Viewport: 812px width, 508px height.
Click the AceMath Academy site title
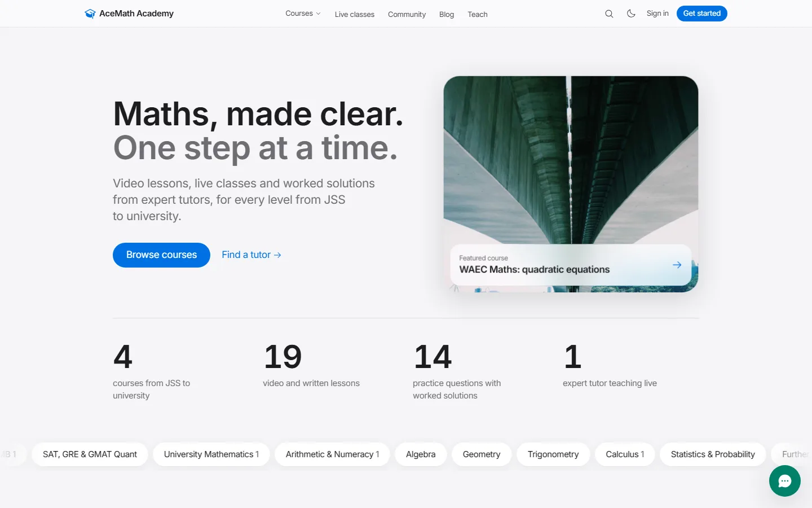point(136,14)
